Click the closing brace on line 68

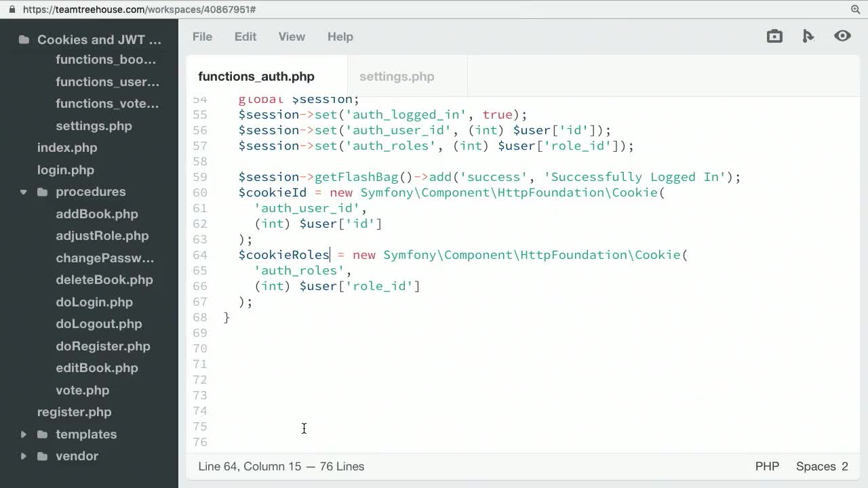coord(226,317)
